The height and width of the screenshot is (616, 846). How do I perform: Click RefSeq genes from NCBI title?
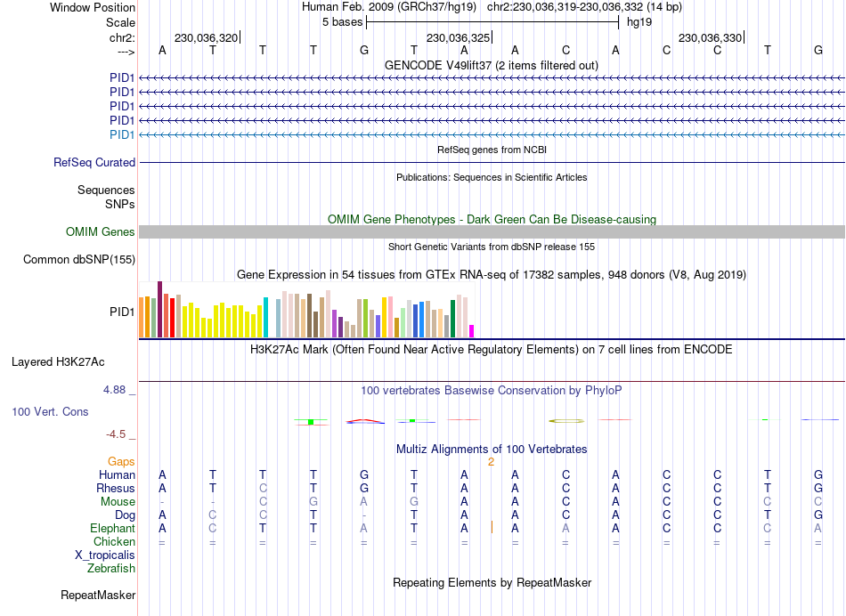click(492, 150)
